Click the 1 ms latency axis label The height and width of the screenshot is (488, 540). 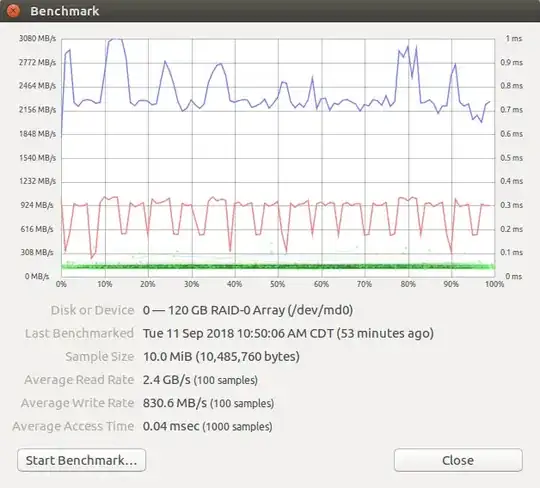pos(513,39)
